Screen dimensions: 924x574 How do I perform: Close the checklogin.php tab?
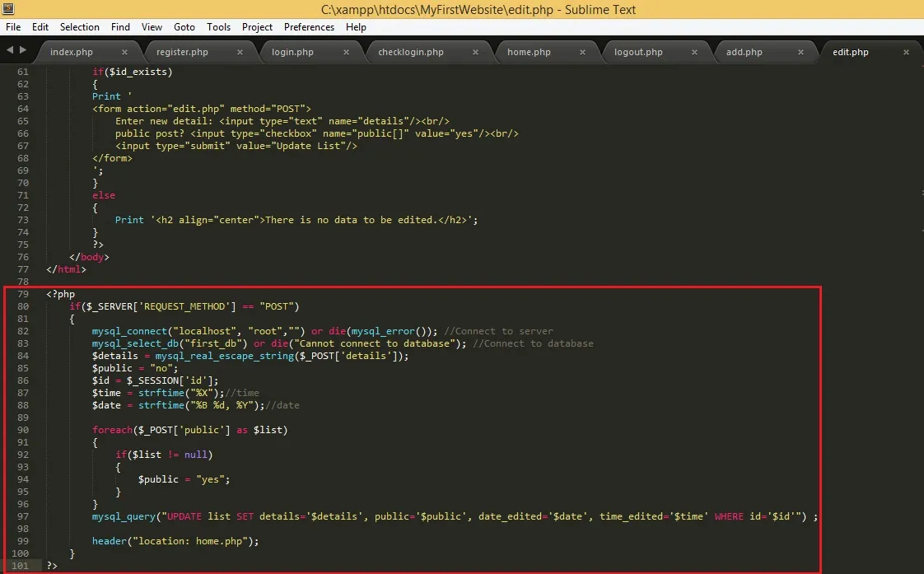[475, 52]
